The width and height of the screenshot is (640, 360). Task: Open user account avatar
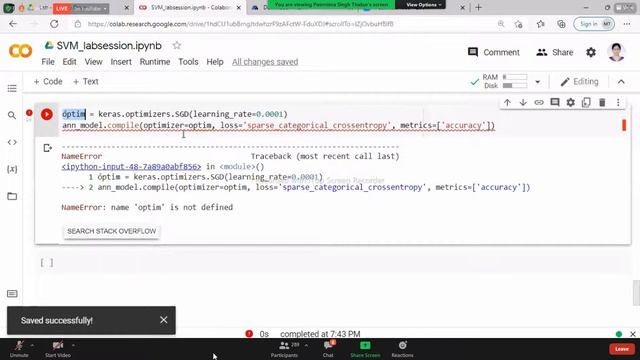coord(616,52)
